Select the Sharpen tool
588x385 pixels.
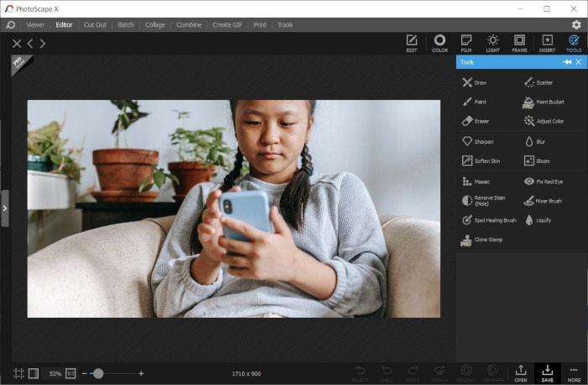477,141
